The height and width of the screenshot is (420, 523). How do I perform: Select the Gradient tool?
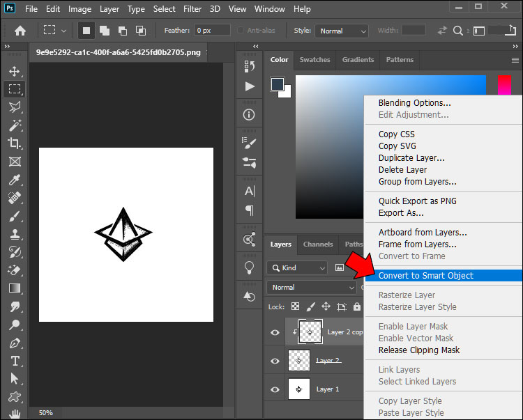pyautogui.click(x=15, y=288)
